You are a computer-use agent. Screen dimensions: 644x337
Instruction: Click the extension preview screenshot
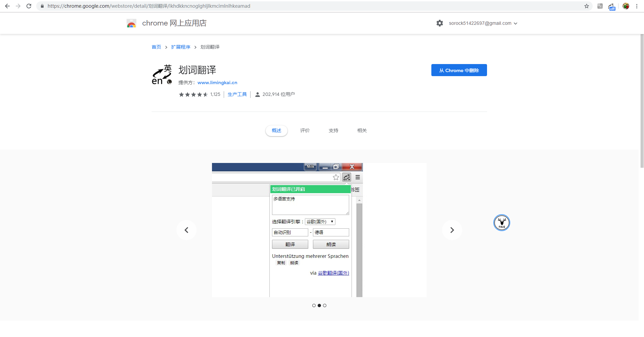(x=319, y=230)
